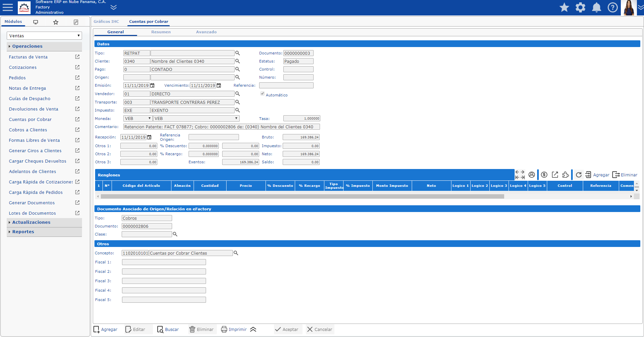Click Agregar button in bottom toolbar
Viewport: 644px width, 337px height.
tap(106, 330)
